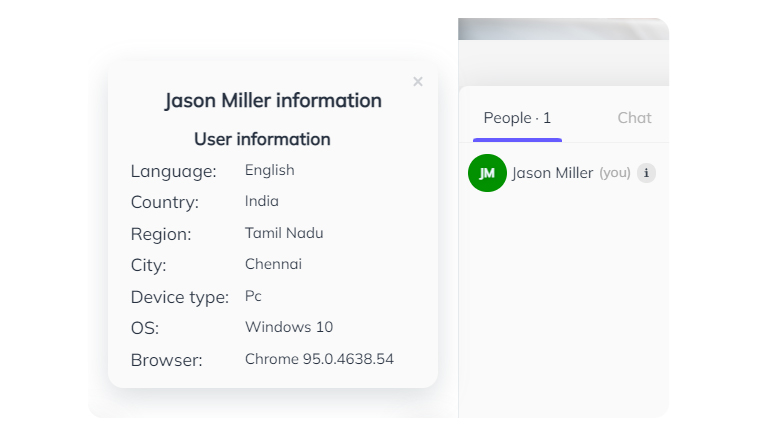Close the Jason Miller information popup
The height and width of the screenshot is (441, 784).
tap(418, 82)
